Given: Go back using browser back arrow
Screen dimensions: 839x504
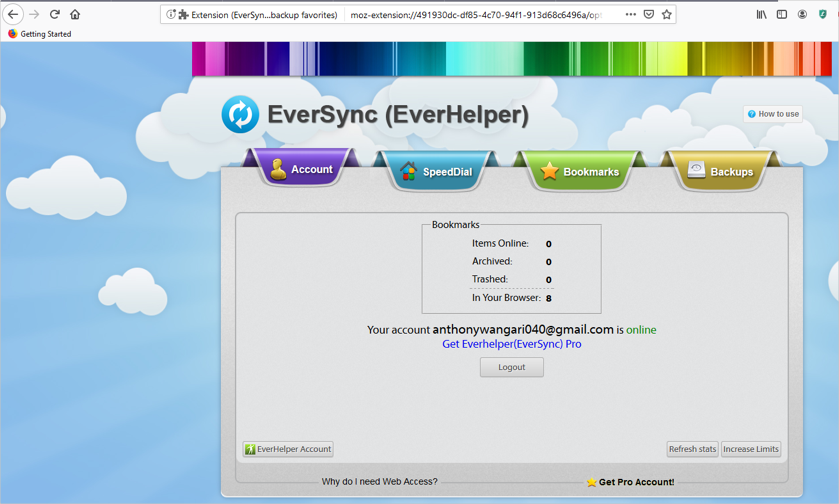Looking at the screenshot, I should (x=13, y=14).
